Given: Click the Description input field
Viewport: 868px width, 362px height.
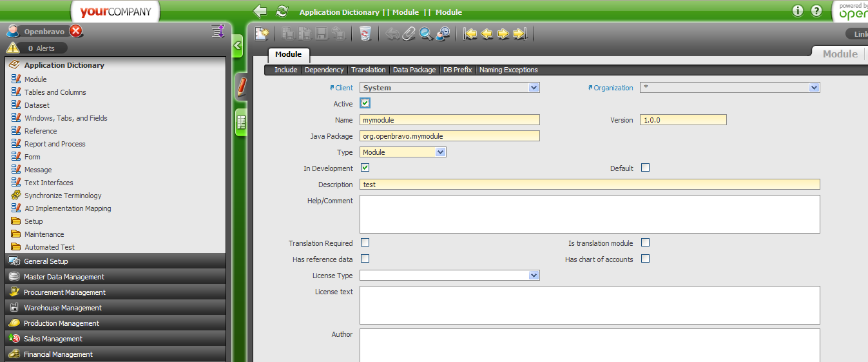Looking at the screenshot, I should (x=590, y=185).
